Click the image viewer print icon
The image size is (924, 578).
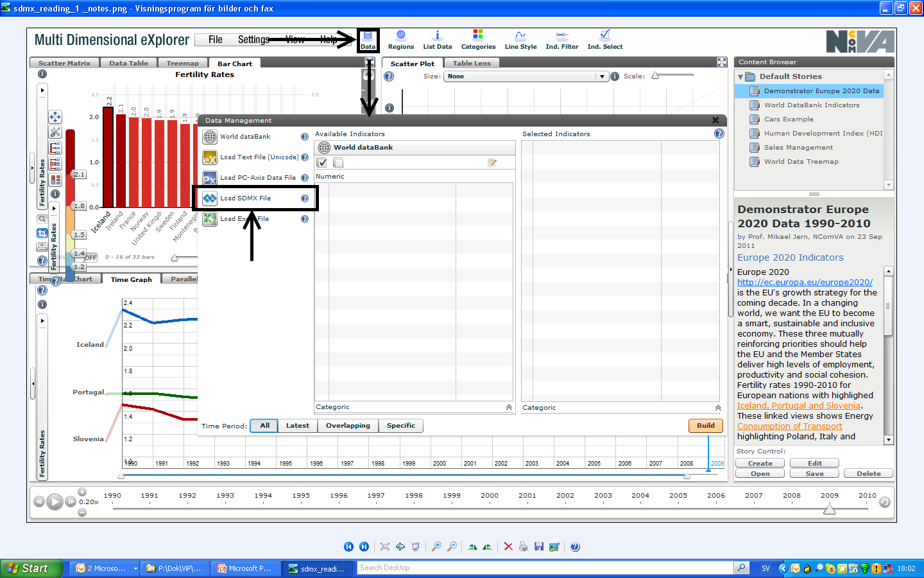(x=524, y=547)
